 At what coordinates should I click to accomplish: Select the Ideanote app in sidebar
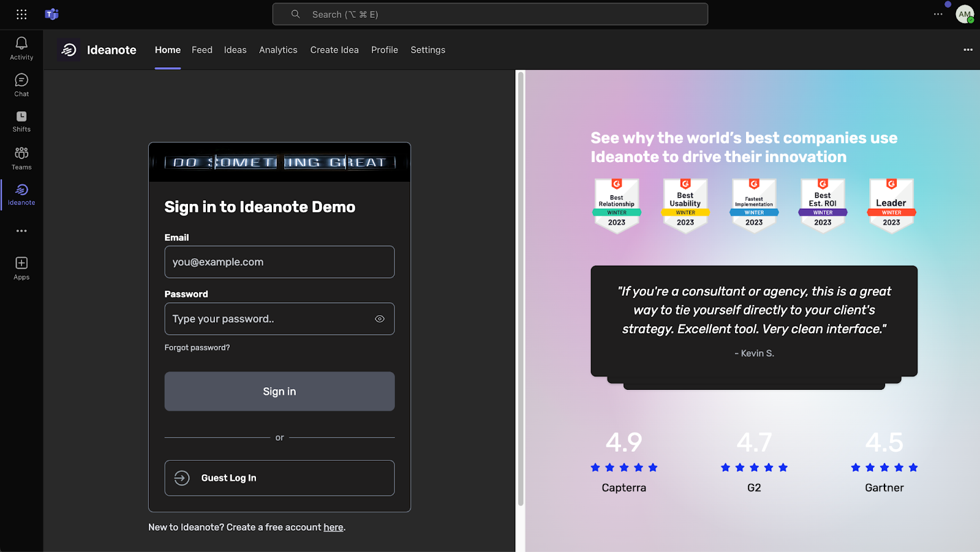click(x=21, y=195)
